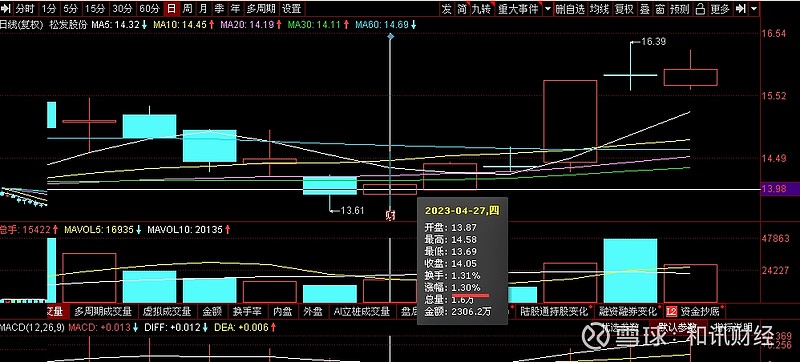Click the diamond crosshair marker at top of chart
800x362 pixels.
(x=391, y=37)
